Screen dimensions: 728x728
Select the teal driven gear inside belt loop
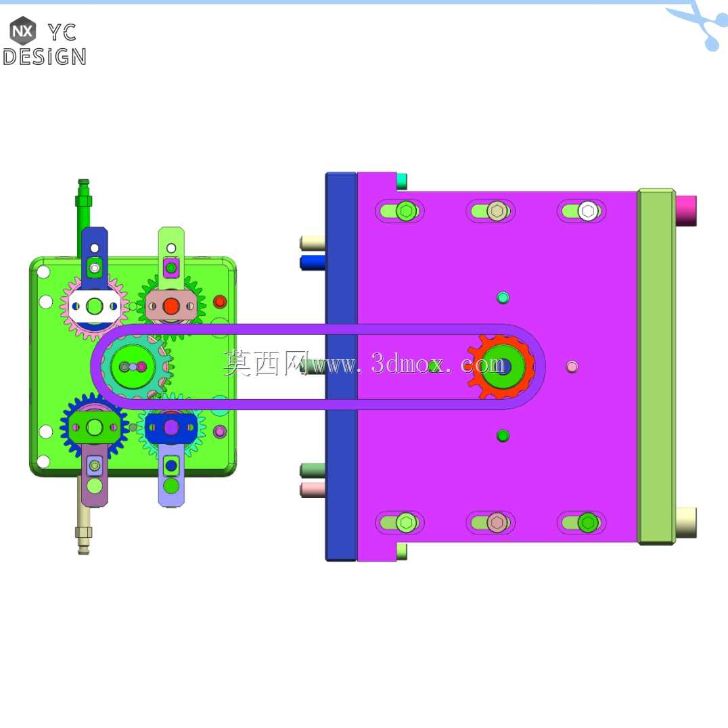coord(135,367)
